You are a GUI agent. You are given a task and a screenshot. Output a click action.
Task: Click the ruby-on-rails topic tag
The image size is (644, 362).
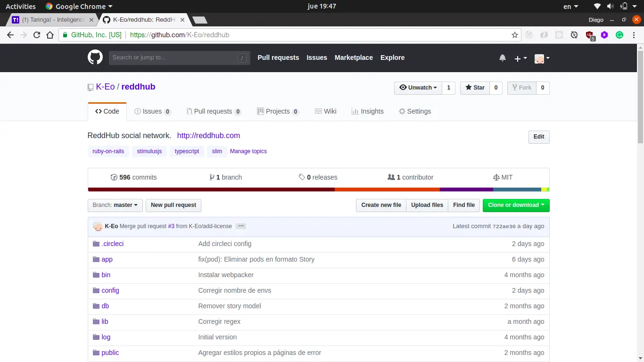pos(108,151)
